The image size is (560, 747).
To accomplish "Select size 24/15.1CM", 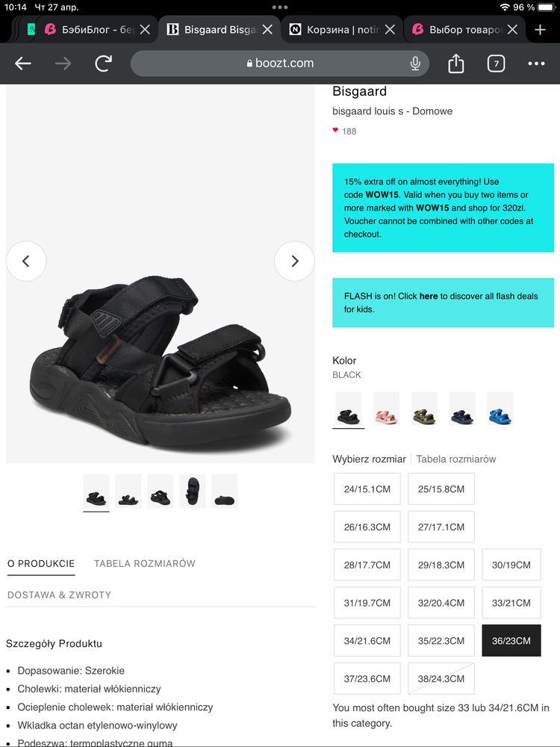I will coord(367,489).
